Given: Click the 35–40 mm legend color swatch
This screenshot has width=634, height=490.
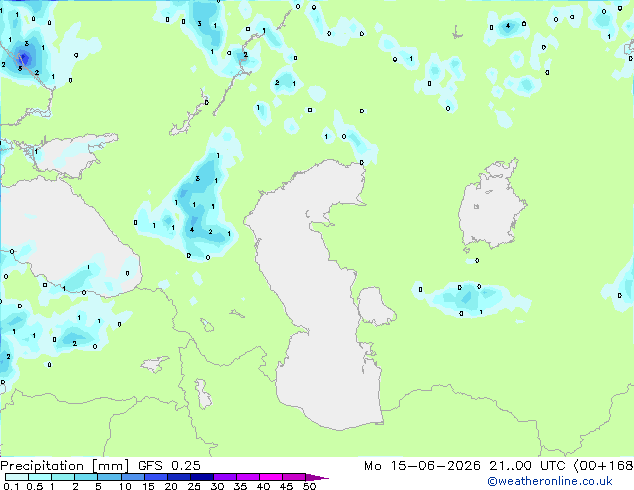Looking at the screenshot, I should pos(248,477).
